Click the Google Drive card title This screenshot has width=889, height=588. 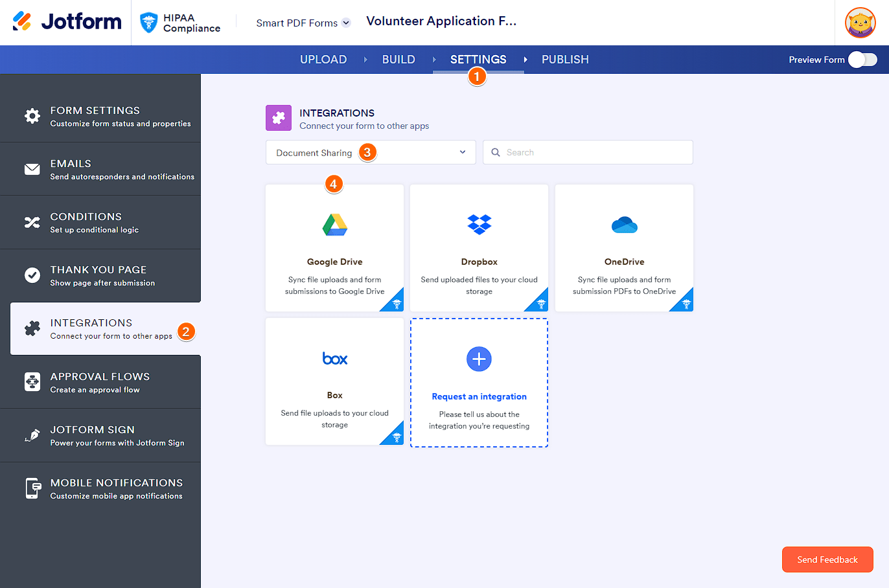pyautogui.click(x=335, y=262)
